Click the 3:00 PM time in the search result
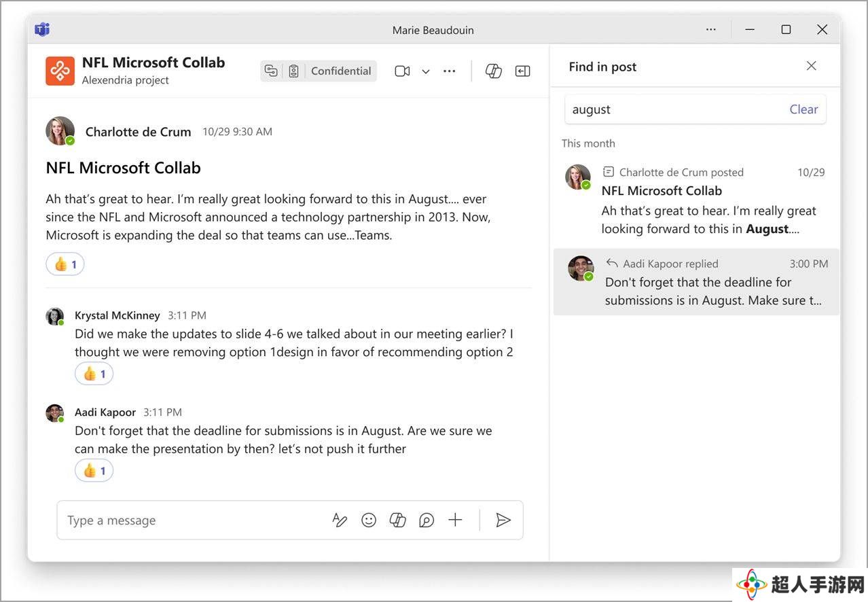868x602 pixels. [x=809, y=264]
